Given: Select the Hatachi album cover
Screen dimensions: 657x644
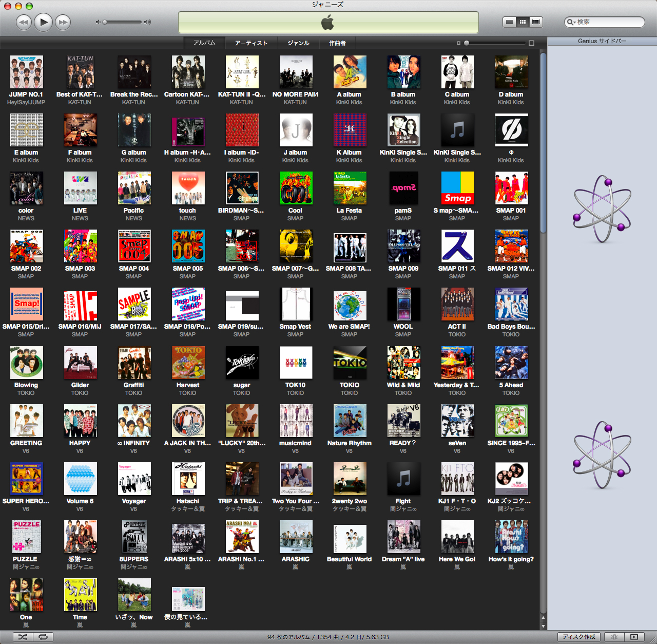Looking at the screenshot, I should (x=188, y=479).
